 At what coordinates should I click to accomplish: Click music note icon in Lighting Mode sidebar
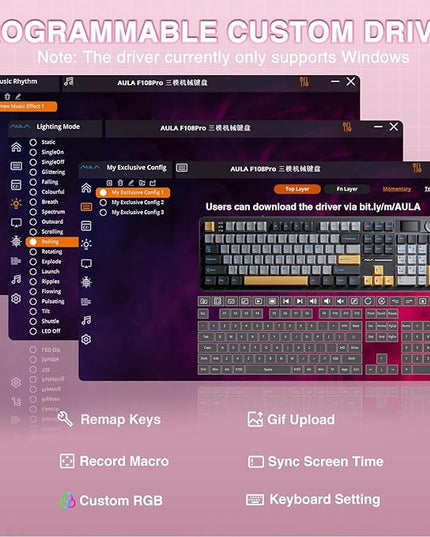(16, 279)
